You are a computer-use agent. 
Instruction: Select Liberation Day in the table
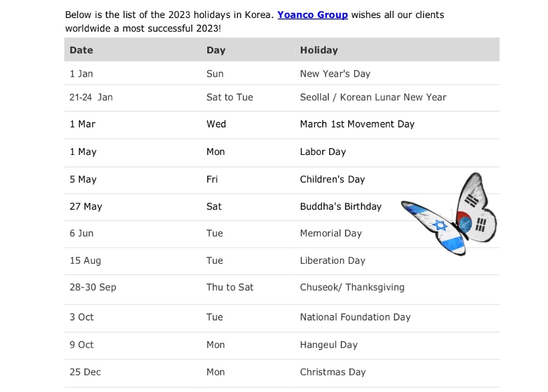pyautogui.click(x=333, y=260)
